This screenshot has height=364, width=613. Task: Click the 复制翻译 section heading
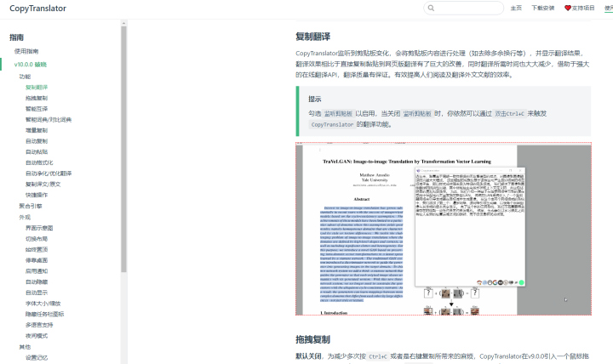[312, 37]
